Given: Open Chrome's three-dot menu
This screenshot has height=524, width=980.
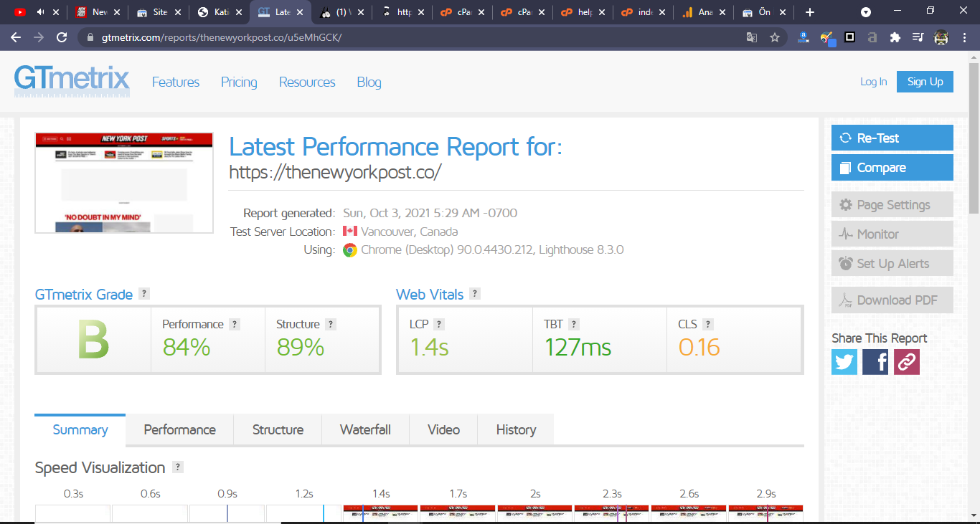Looking at the screenshot, I should 964,37.
